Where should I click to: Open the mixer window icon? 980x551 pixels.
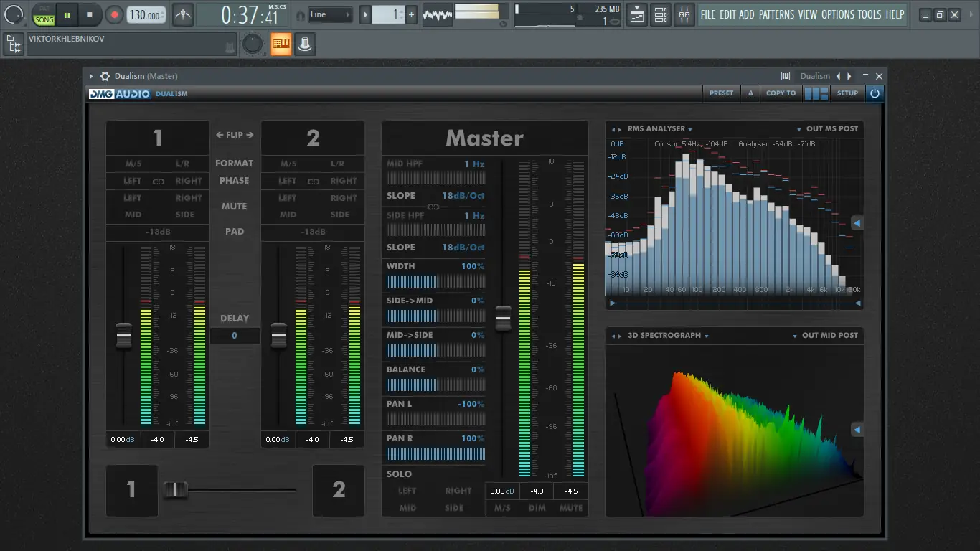tap(684, 14)
